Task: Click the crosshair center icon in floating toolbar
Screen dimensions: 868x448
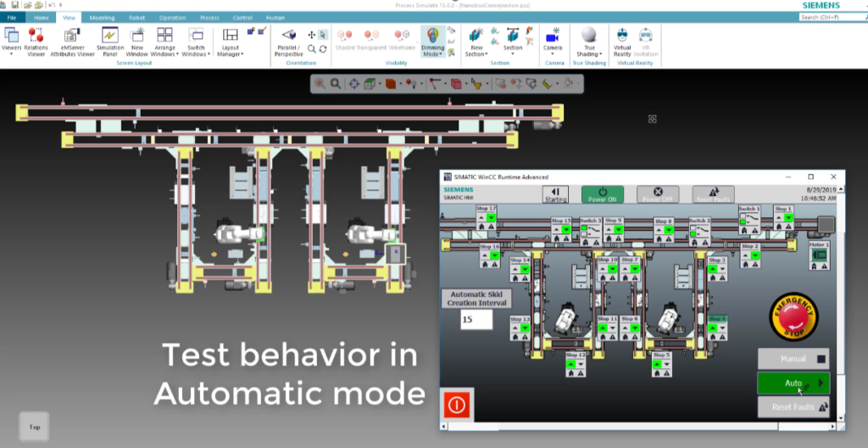Action: [x=353, y=84]
